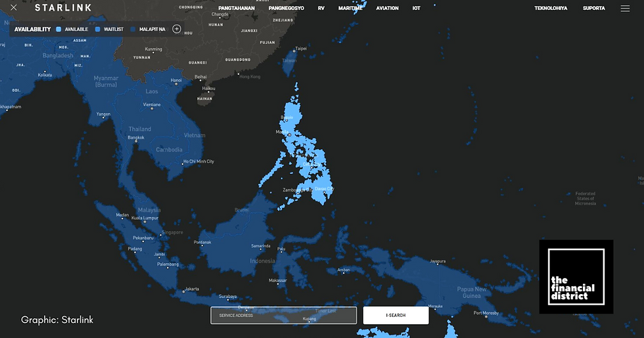The height and width of the screenshot is (338, 644).
Task: Click the Taipei city label
Action: (301, 49)
